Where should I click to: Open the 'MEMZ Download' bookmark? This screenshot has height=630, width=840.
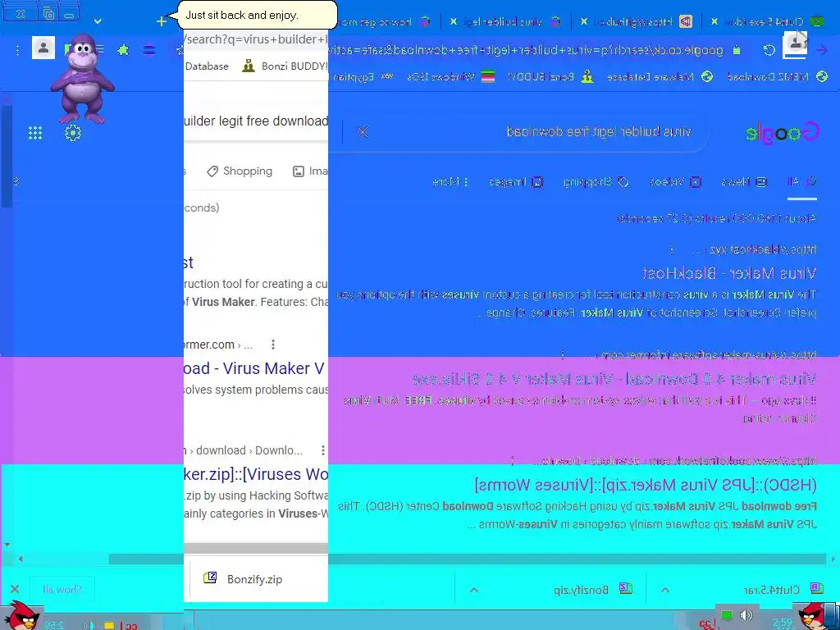(x=778, y=76)
